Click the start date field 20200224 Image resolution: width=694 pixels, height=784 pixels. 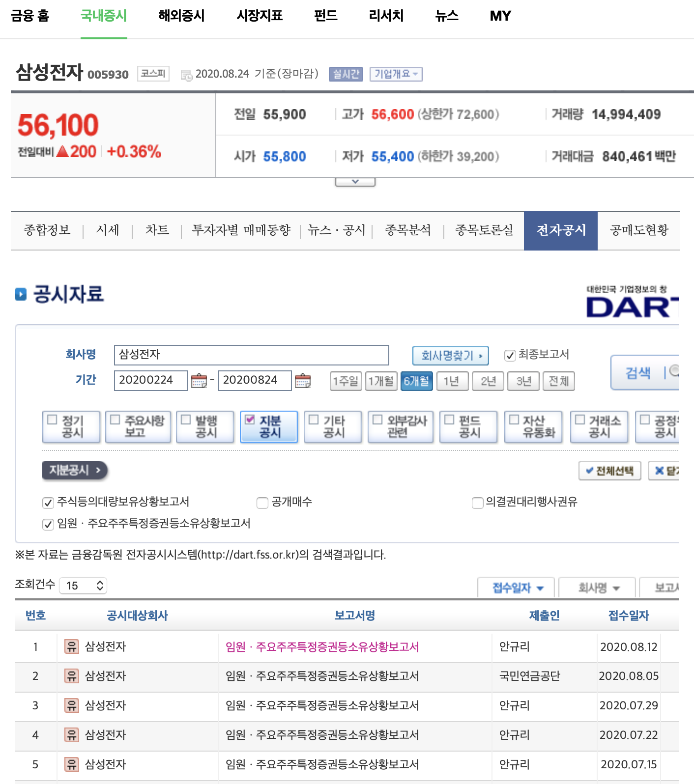coord(151,381)
